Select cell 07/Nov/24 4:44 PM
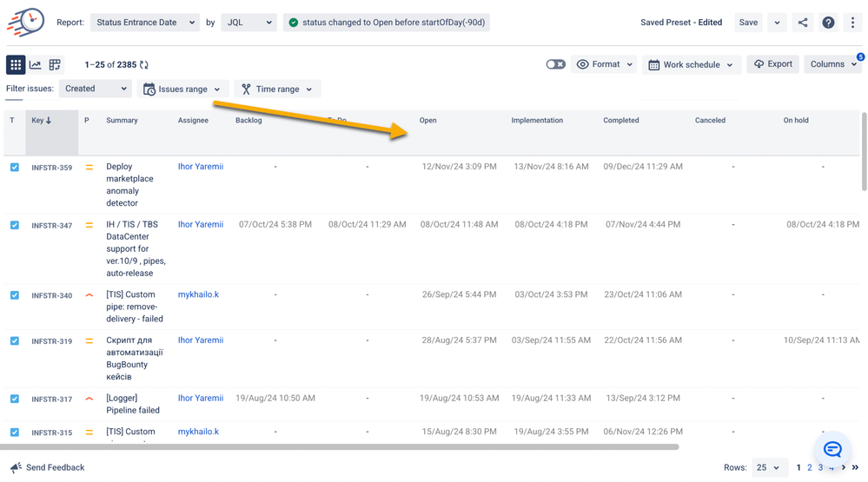 643,224
